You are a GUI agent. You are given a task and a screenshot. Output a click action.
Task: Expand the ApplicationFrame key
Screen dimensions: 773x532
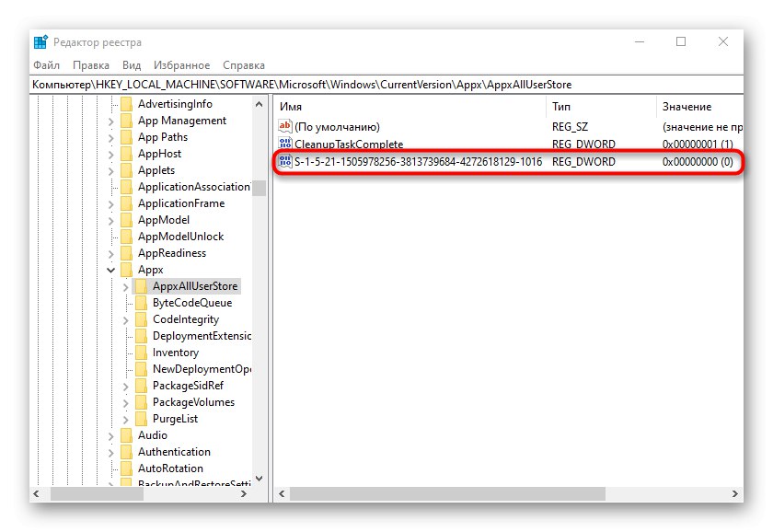(111, 204)
